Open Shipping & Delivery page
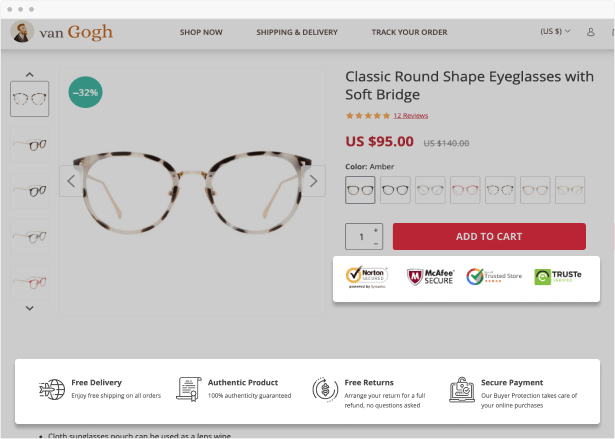 297,32
